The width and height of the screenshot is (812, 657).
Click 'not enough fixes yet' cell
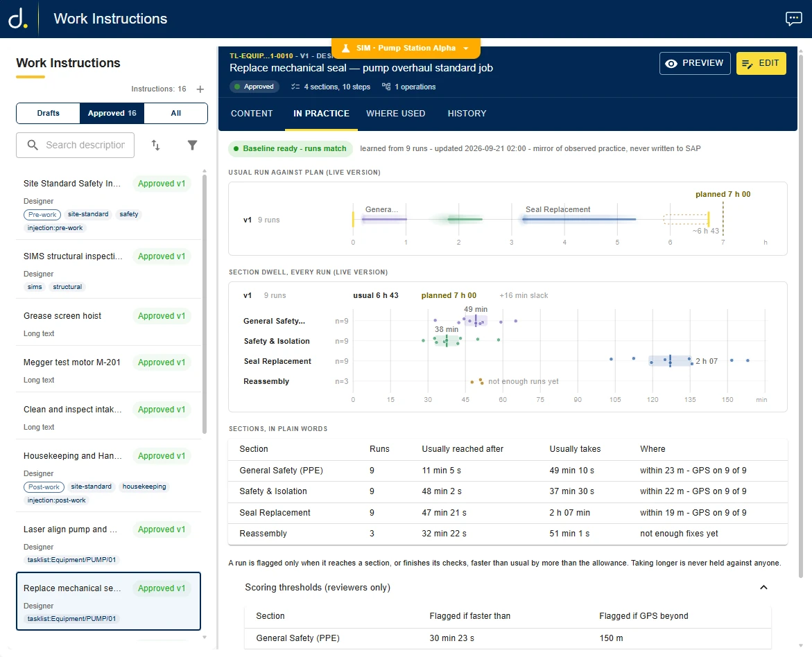coord(679,533)
